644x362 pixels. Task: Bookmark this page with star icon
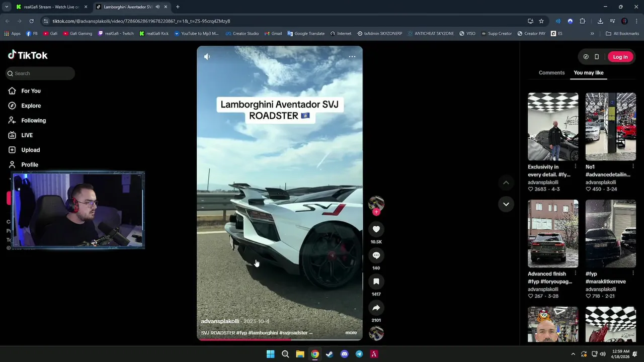coord(541,21)
